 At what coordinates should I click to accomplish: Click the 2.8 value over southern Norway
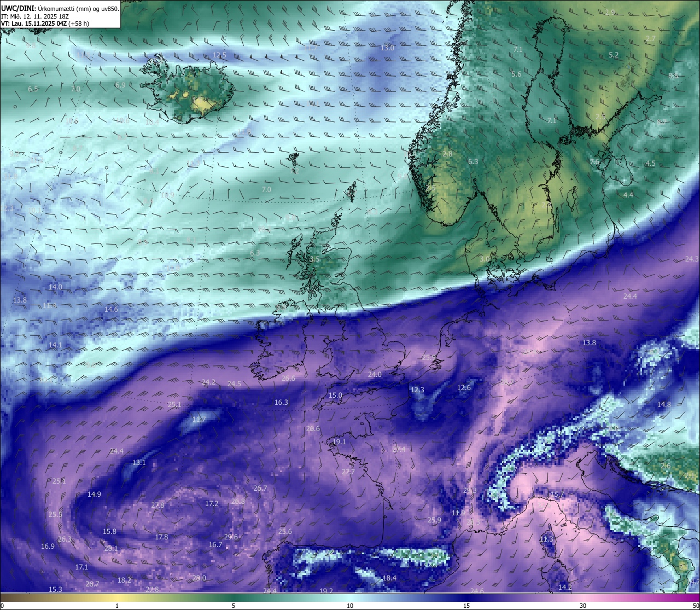pyautogui.click(x=447, y=154)
